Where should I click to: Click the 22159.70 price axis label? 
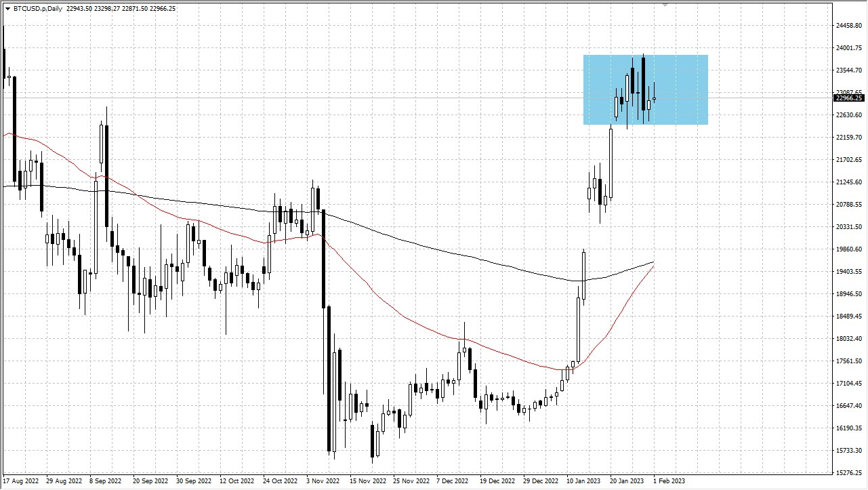click(x=849, y=138)
